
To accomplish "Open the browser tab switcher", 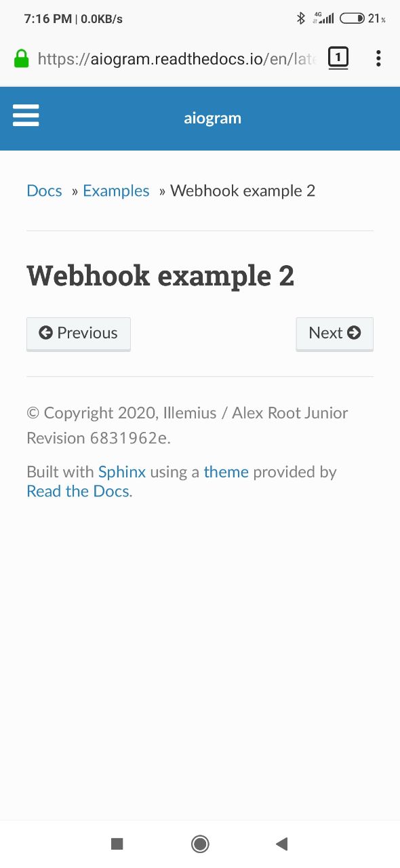I will (338, 58).
